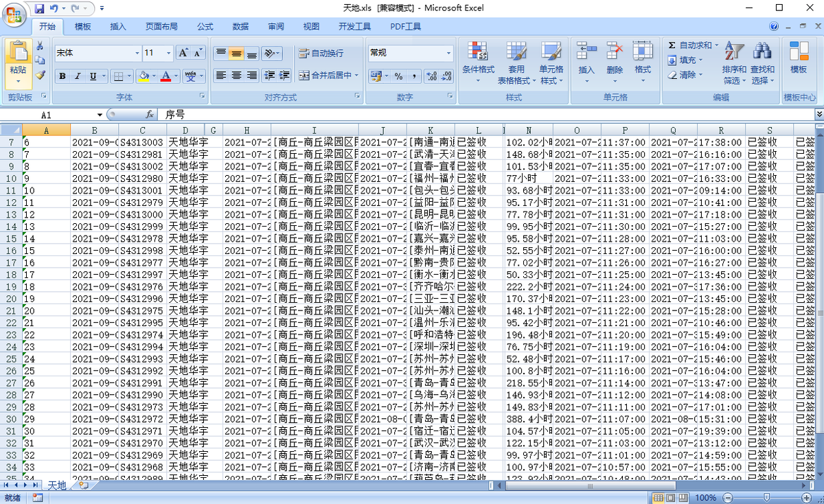The width and height of the screenshot is (824, 504).
Task: Adjust the zoom slider in status bar
Action: (767, 497)
